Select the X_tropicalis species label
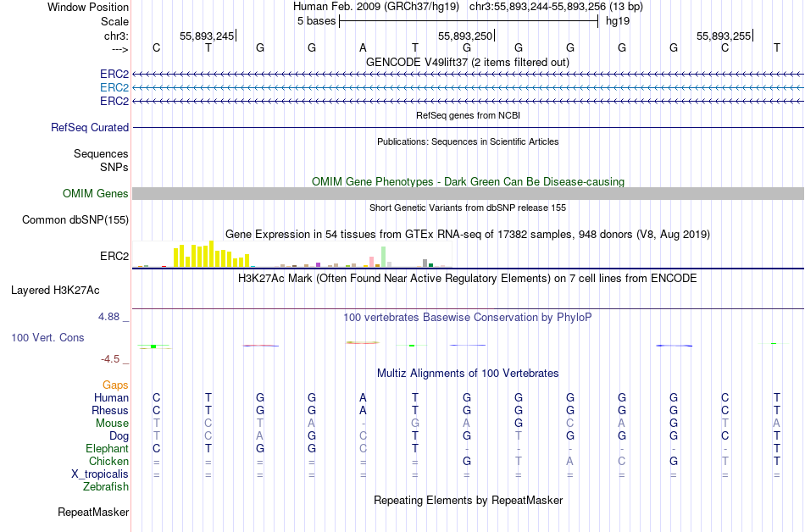Image resolution: width=805 pixels, height=532 pixels. (100, 474)
